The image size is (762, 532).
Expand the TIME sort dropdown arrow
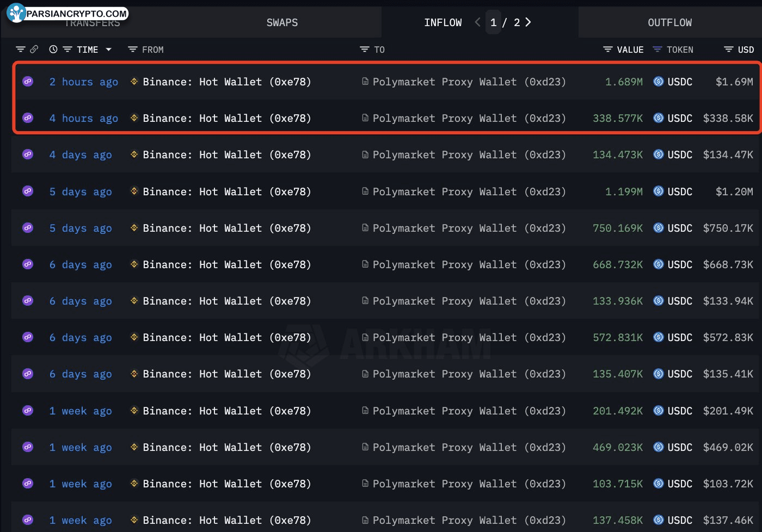[x=108, y=50]
